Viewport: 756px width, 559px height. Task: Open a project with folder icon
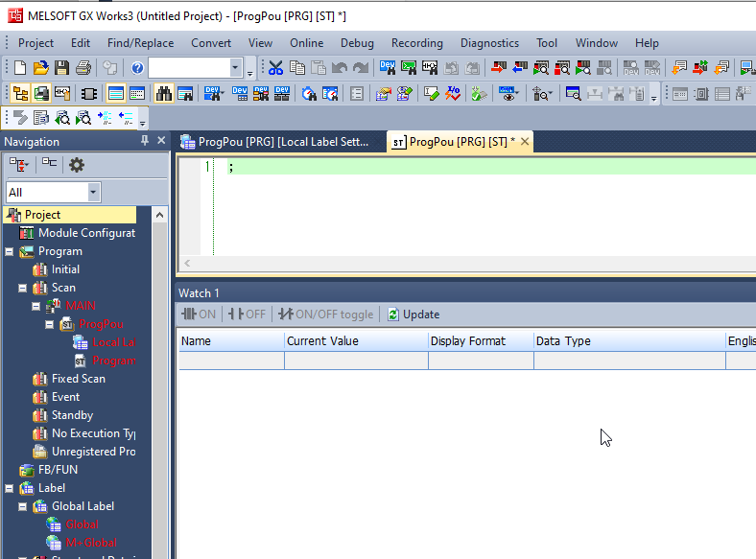[x=41, y=68]
